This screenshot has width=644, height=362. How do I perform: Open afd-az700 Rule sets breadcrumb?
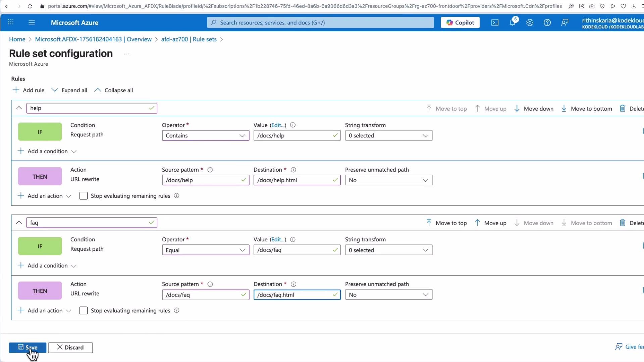coord(189,39)
